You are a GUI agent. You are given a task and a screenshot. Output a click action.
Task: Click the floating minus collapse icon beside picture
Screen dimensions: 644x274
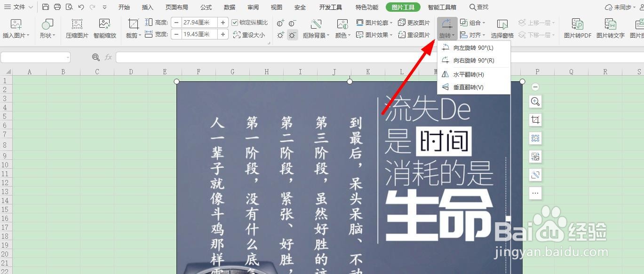click(535, 87)
